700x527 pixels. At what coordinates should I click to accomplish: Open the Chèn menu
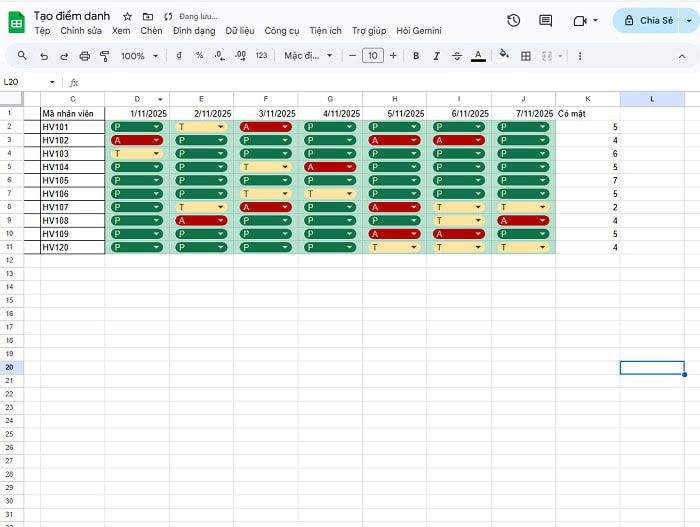pyautogui.click(x=151, y=31)
